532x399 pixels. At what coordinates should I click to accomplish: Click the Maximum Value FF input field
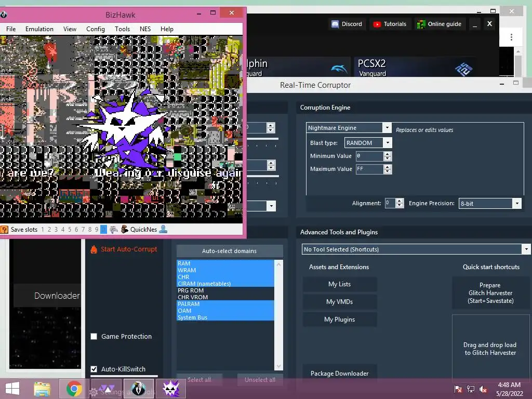pyautogui.click(x=369, y=169)
